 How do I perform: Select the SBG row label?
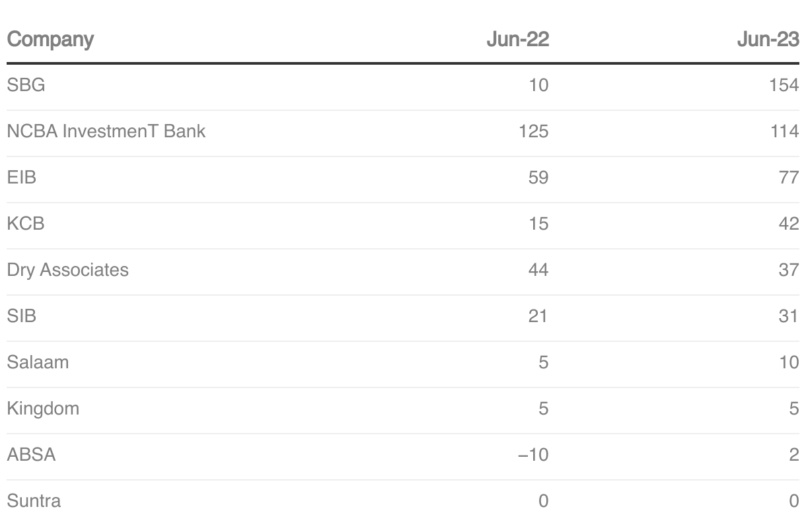(26, 85)
